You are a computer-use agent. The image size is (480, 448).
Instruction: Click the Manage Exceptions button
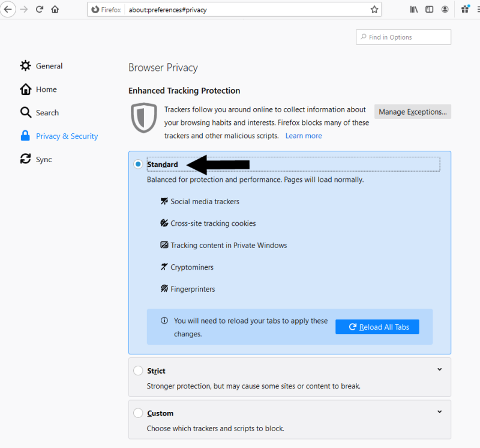point(413,112)
